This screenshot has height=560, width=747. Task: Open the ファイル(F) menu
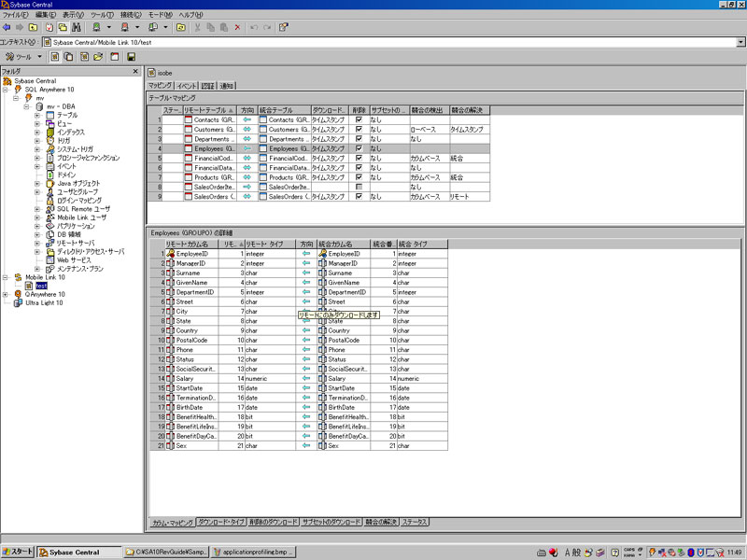16,15
